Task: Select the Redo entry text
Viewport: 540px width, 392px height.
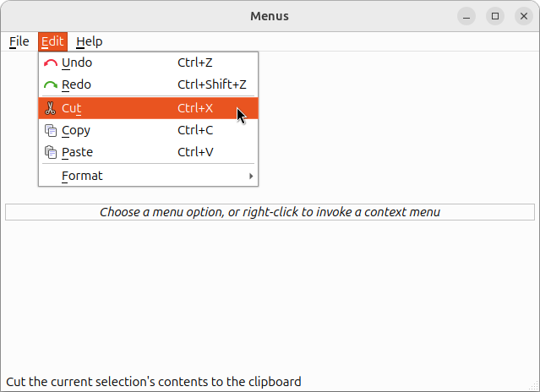Action: pos(76,84)
